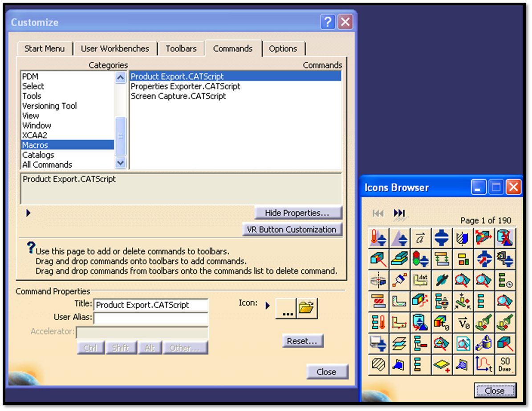Select the hatched polygon section icon
The image size is (532, 411).
coord(378,365)
